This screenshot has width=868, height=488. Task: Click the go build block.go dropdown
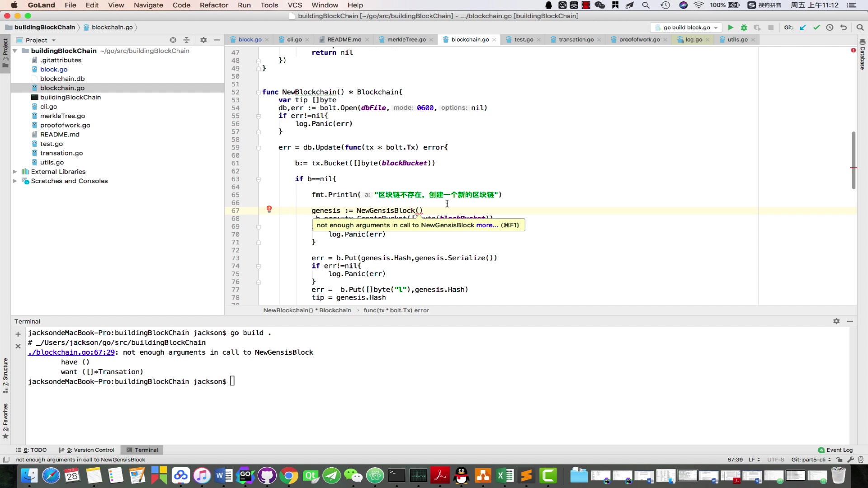pos(689,27)
